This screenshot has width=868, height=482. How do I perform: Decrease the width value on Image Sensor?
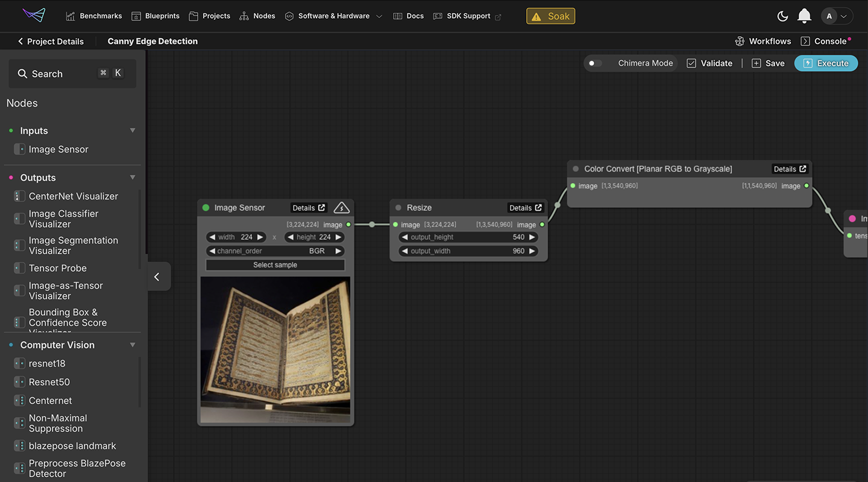point(212,237)
